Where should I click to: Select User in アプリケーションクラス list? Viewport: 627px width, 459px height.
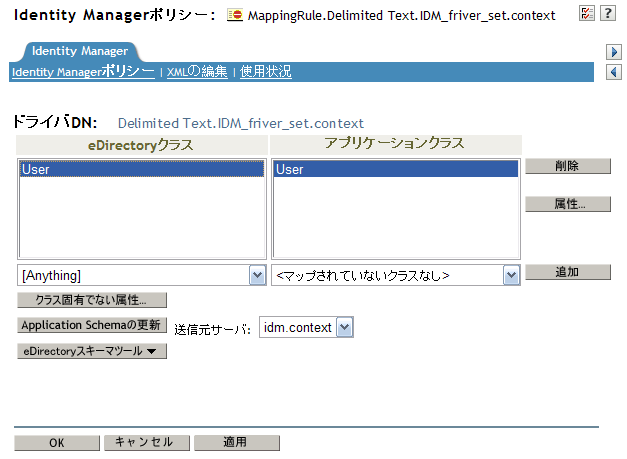coord(395,169)
